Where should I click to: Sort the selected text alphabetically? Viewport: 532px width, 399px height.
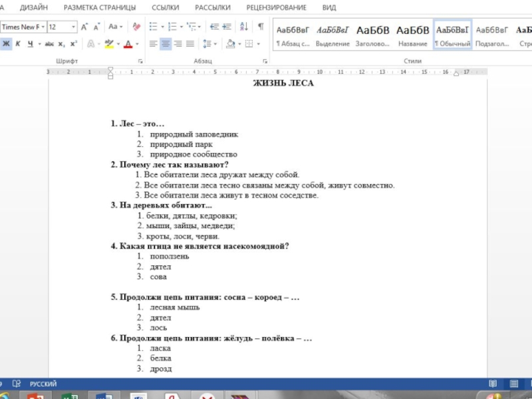coord(244,27)
